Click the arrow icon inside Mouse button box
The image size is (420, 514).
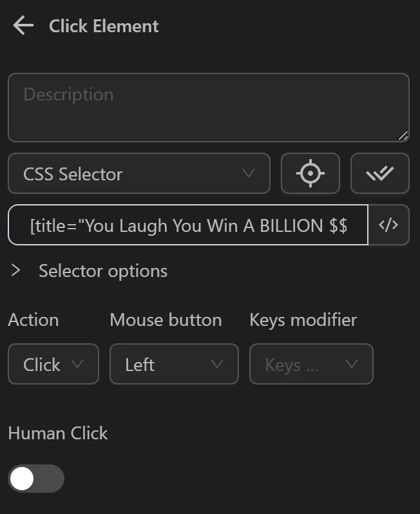pos(217,364)
